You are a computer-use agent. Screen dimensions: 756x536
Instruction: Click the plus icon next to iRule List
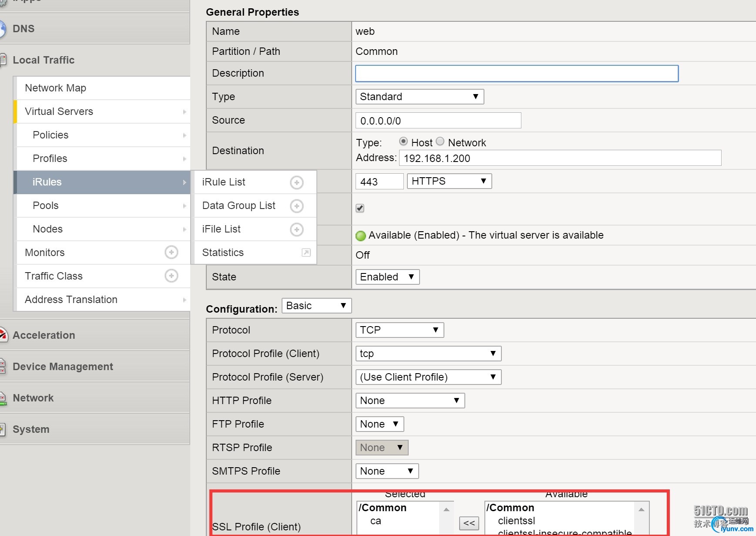pos(297,182)
